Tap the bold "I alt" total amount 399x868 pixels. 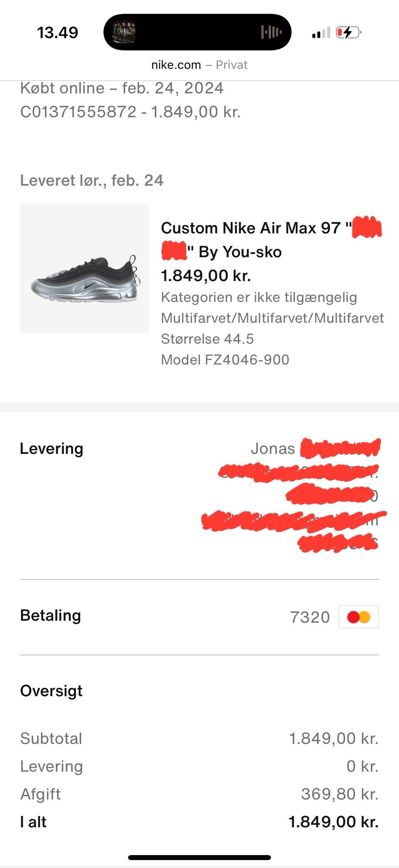333,822
